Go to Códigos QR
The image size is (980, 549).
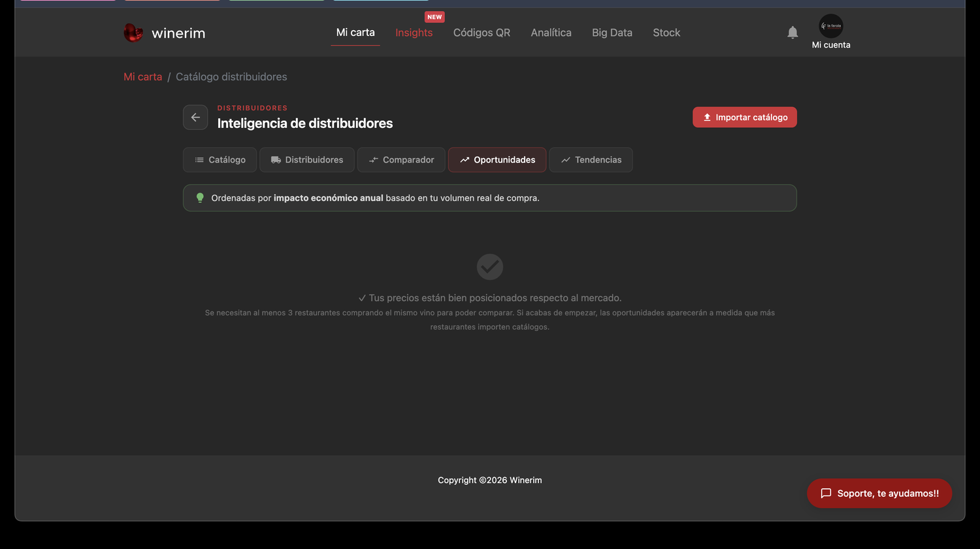(x=482, y=33)
